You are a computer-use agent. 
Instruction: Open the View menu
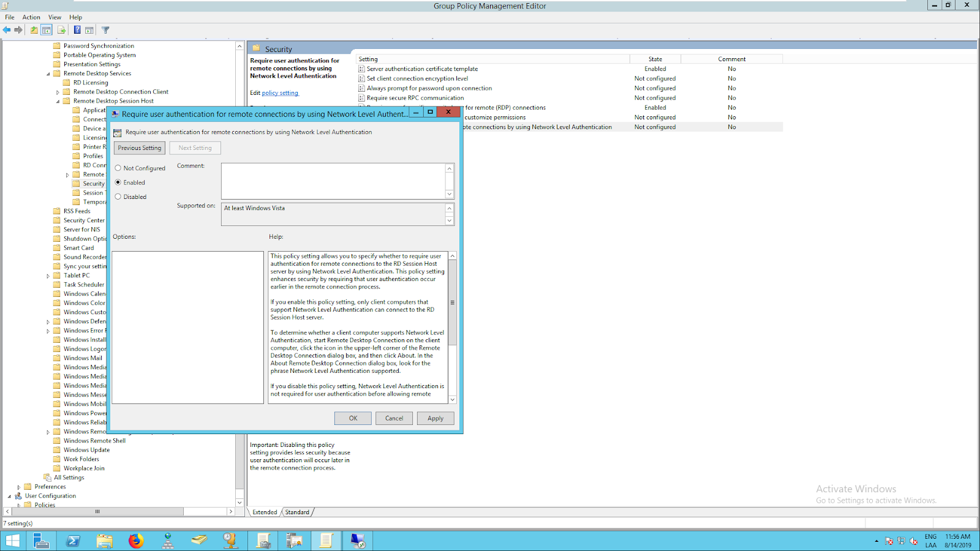[55, 17]
